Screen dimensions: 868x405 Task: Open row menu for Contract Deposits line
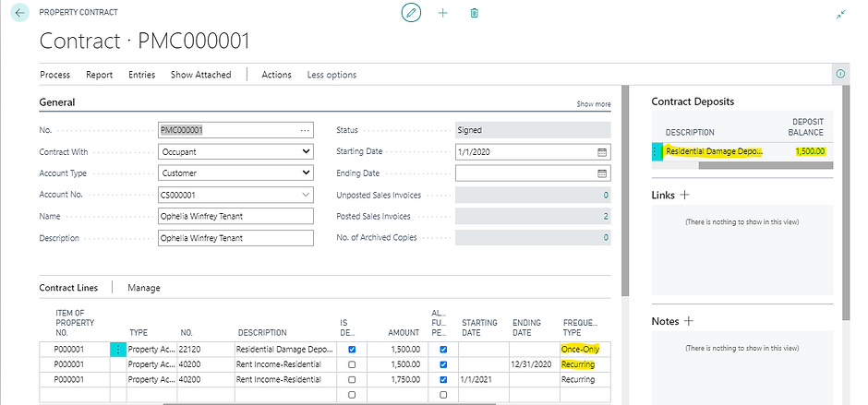(x=657, y=151)
